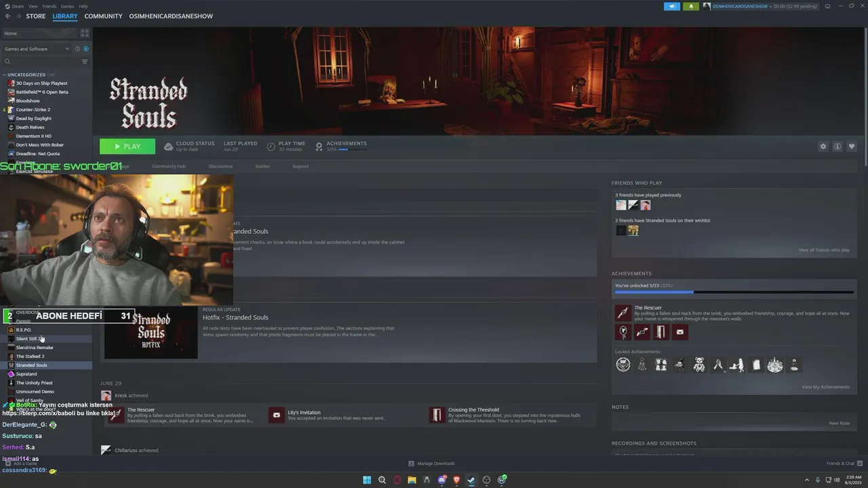Screen dimensions: 868x488
Task: Click the achievements progress bar
Action: click(x=734, y=292)
